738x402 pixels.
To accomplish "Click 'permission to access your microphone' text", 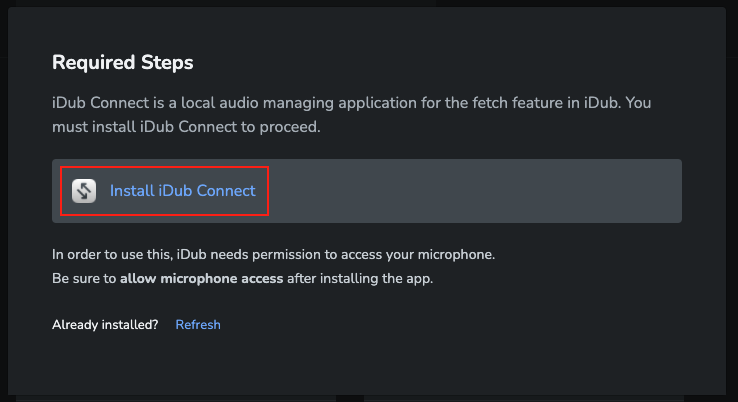I will (x=380, y=255).
